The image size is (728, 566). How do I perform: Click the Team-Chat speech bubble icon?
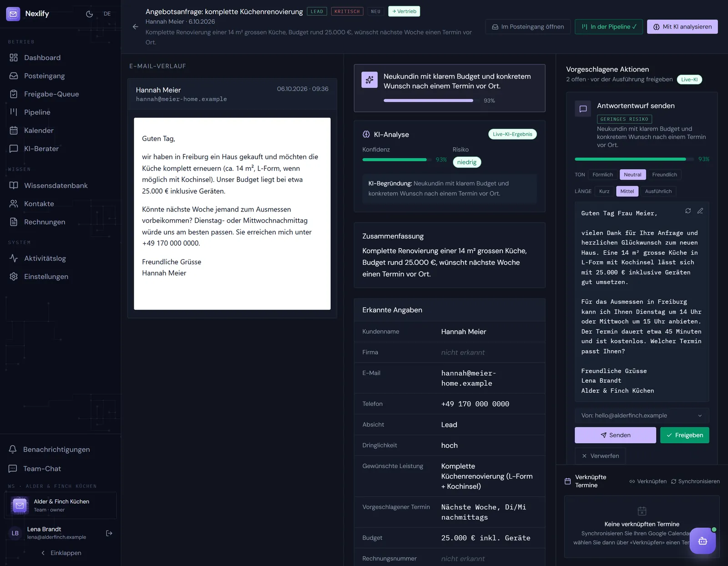(13, 469)
